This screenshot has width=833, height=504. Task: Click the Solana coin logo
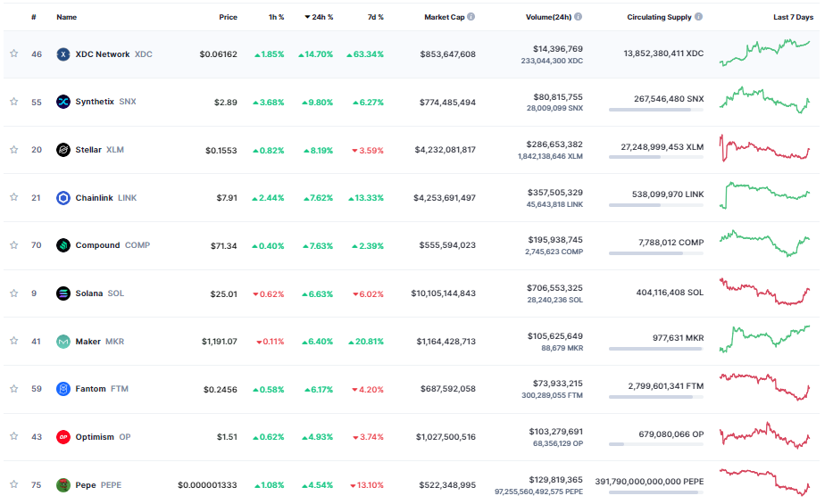click(63, 293)
